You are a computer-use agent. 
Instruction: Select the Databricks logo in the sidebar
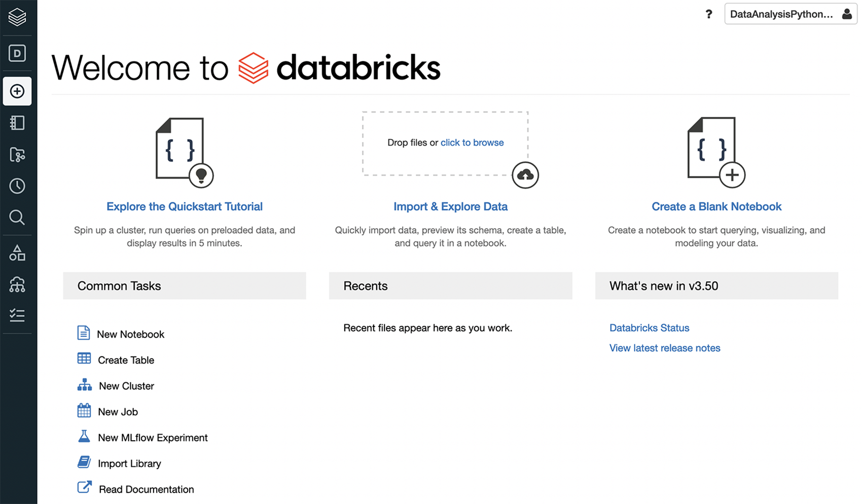point(17,17)
